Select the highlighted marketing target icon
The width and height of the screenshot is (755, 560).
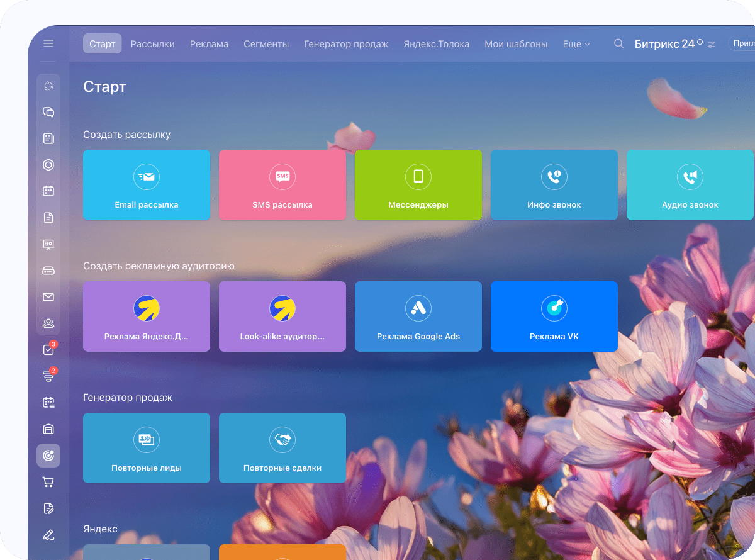(48, 456)
